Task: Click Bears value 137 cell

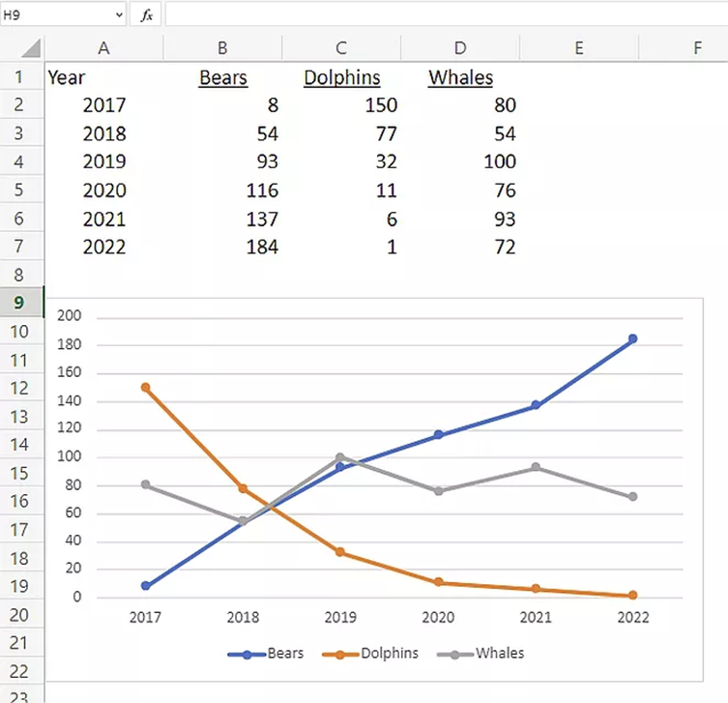Action: click(223, 219)
